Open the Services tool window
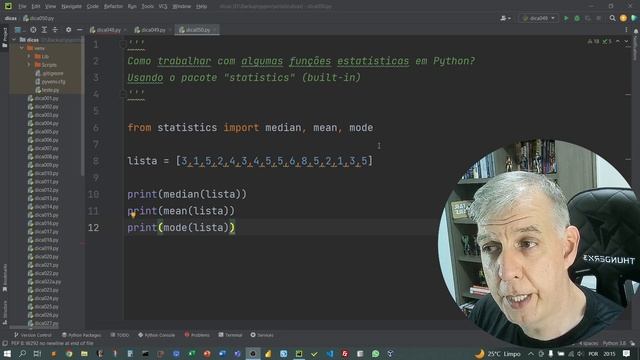The height and width of the screenshot is (360, 640). tap(262, 335)
